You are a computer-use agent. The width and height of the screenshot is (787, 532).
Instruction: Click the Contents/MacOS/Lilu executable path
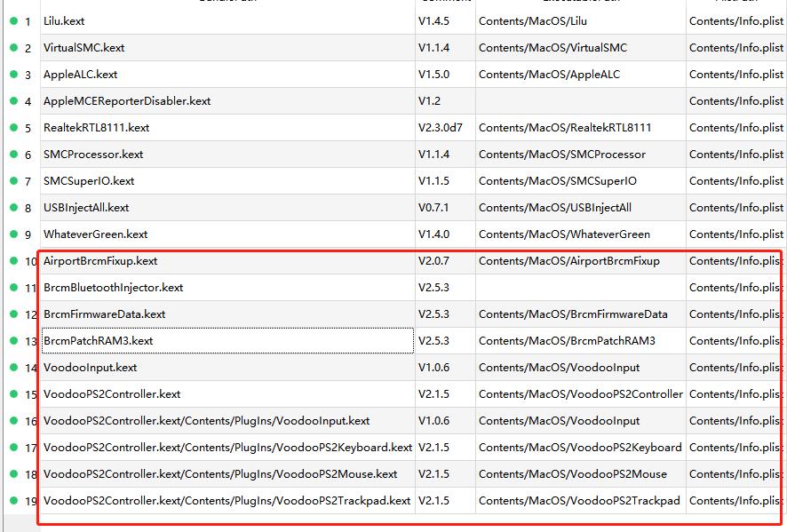(x=581, y=21)
